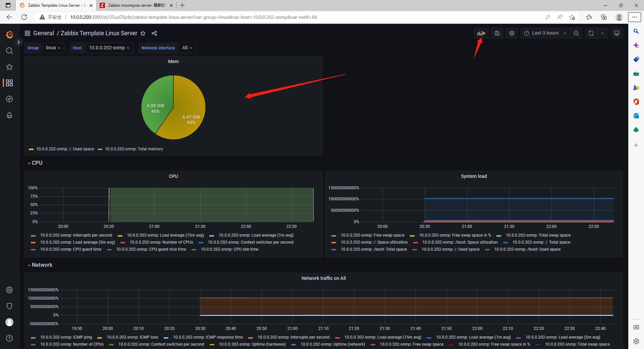
Task: Click the CPU panel title
Action: (173, 176)
